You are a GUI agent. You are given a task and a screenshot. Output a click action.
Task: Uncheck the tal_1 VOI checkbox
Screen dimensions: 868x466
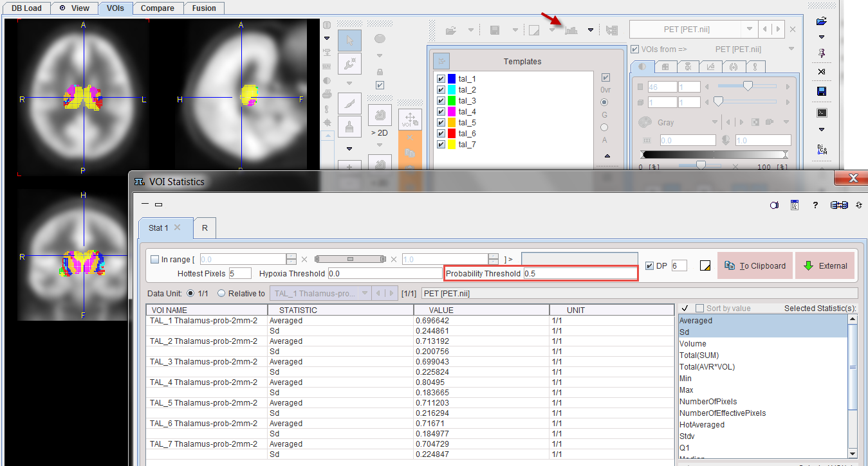tap(441, 79)
